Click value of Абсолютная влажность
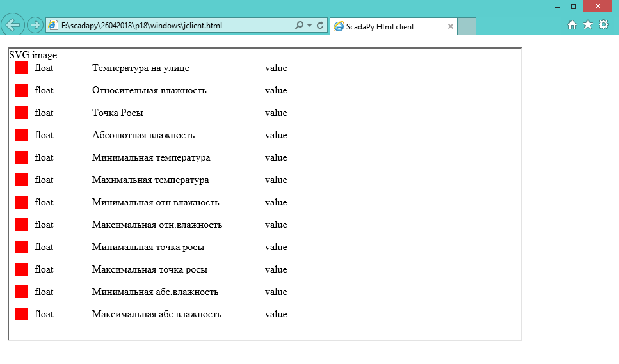The width and height of the screenshot is (619, 364). [276, 135]
